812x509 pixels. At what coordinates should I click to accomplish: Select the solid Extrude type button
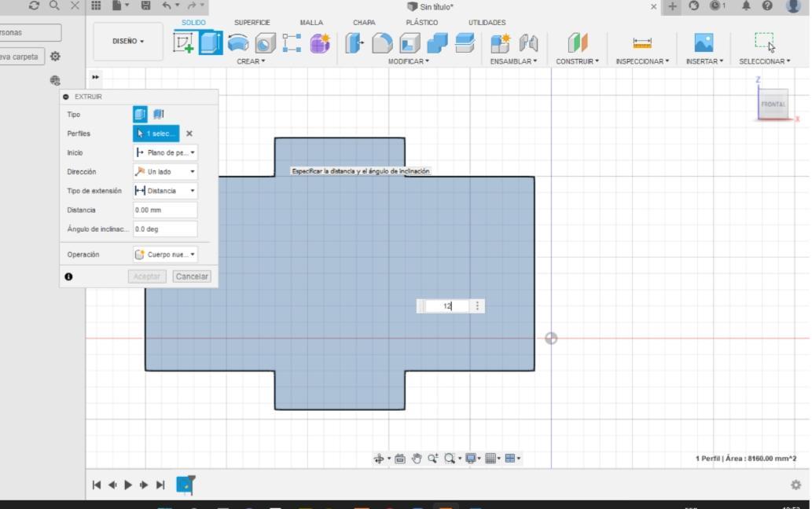[140, 114]
